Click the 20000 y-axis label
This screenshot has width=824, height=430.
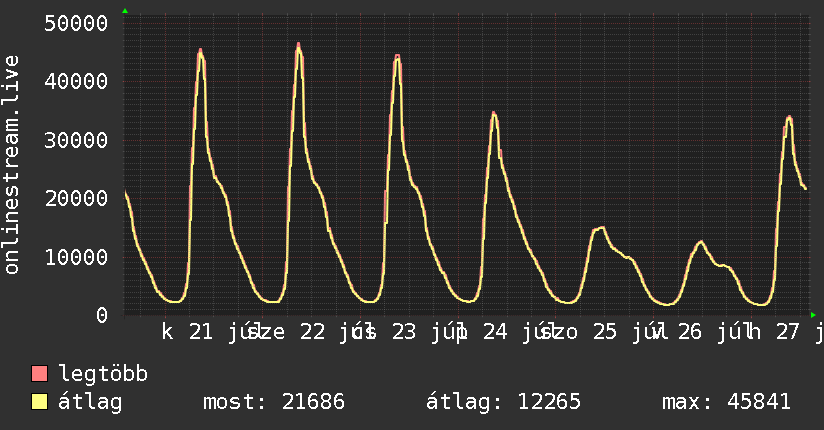tap(76, 199)
